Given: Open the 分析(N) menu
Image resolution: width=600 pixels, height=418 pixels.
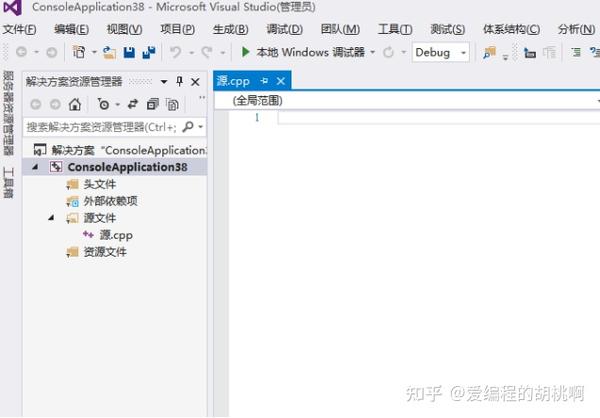Looking at the screenshot, I should [576, 29].
